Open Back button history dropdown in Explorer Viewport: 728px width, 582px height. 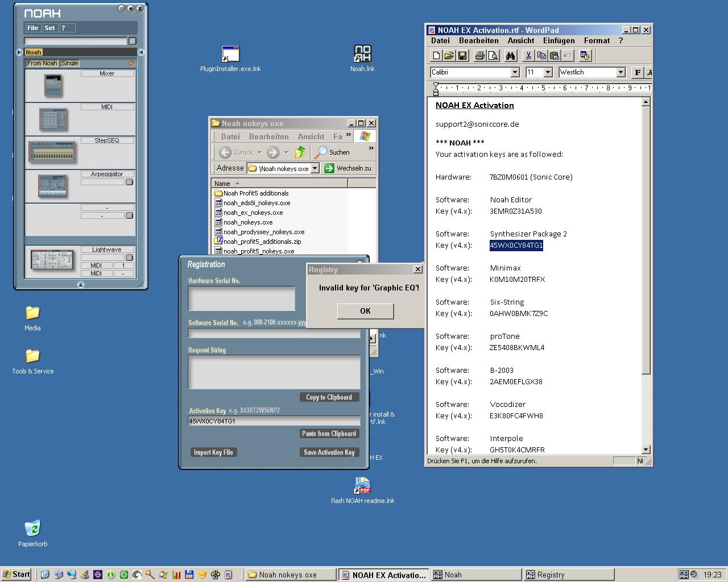pyautogui.click(x=259, y=152)
